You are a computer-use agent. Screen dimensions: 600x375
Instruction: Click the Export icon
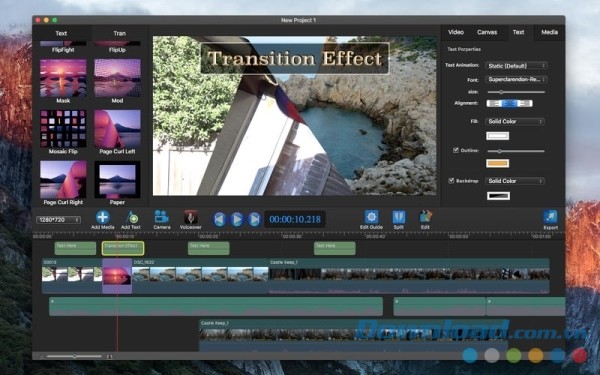[x=551, y=217]
